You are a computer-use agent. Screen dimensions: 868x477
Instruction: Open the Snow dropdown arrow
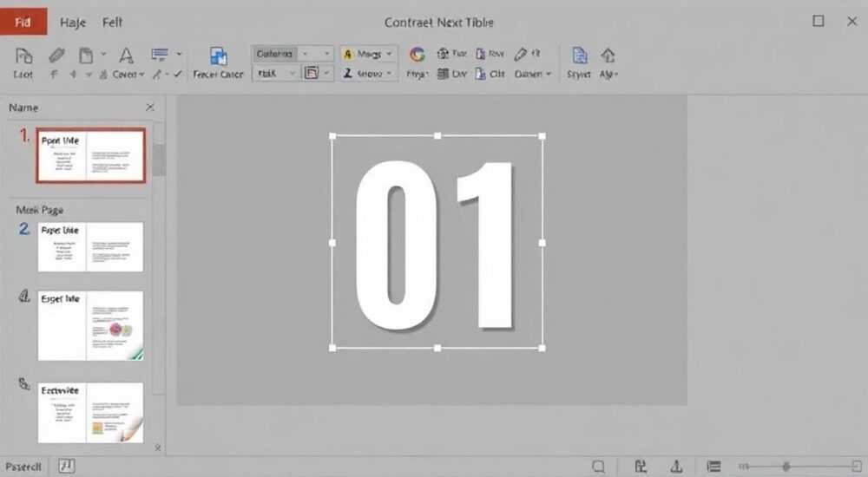(x=389, y=73)
